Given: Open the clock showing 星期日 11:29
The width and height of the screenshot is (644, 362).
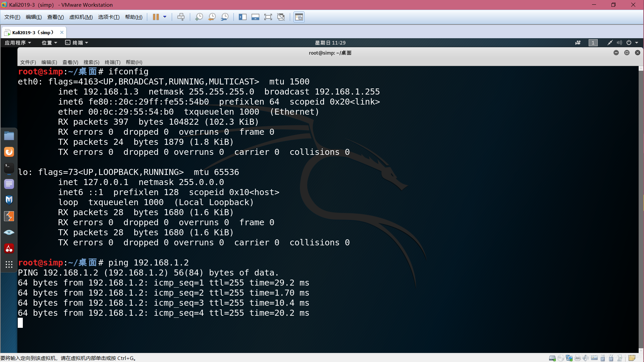Looking at the screenshot, I should coord(330,43).
